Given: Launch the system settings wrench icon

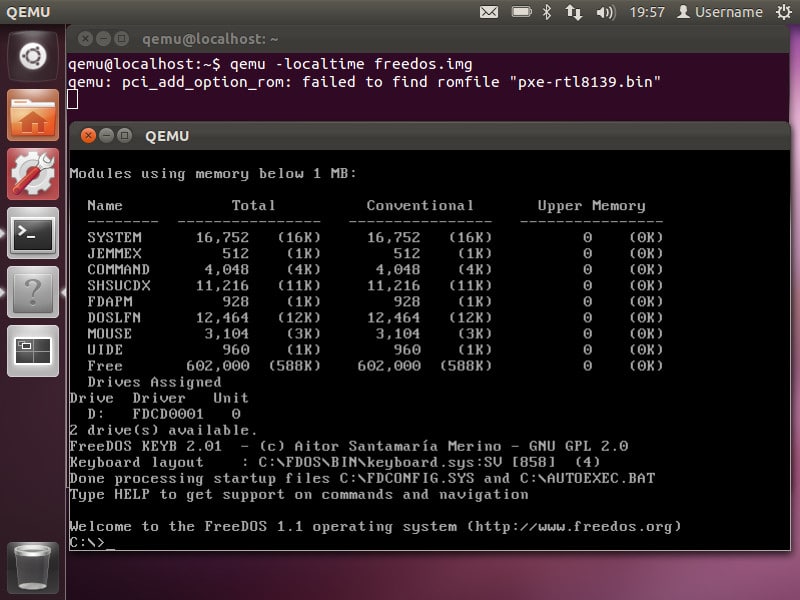Looking at the screenshot, I should point(32,174).
